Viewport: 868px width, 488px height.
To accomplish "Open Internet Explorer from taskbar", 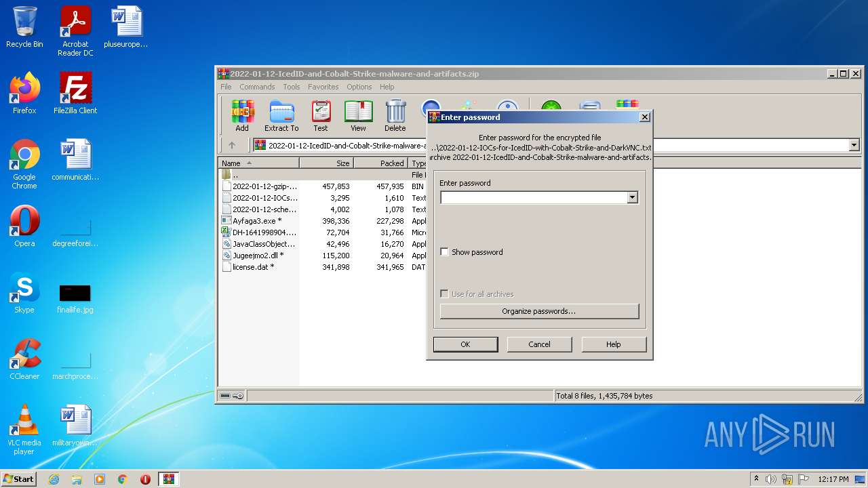I will coord(54,479).
